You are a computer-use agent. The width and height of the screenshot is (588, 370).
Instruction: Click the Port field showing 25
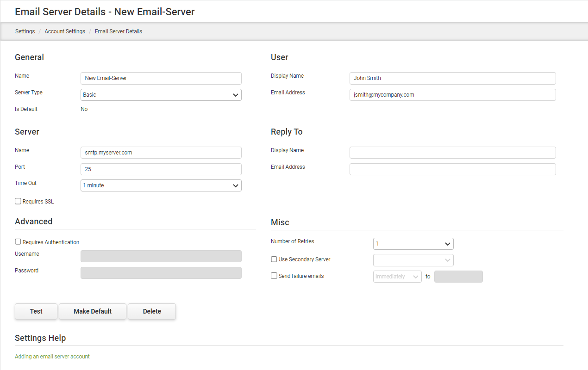[x=161, y=169]
